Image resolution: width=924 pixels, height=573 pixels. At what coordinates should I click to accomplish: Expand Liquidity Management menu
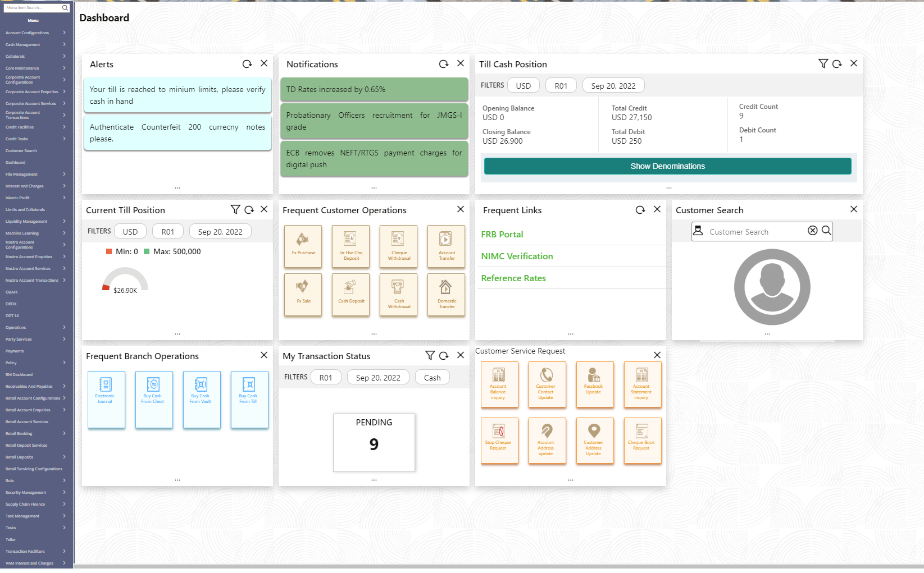tap(64, 221)
